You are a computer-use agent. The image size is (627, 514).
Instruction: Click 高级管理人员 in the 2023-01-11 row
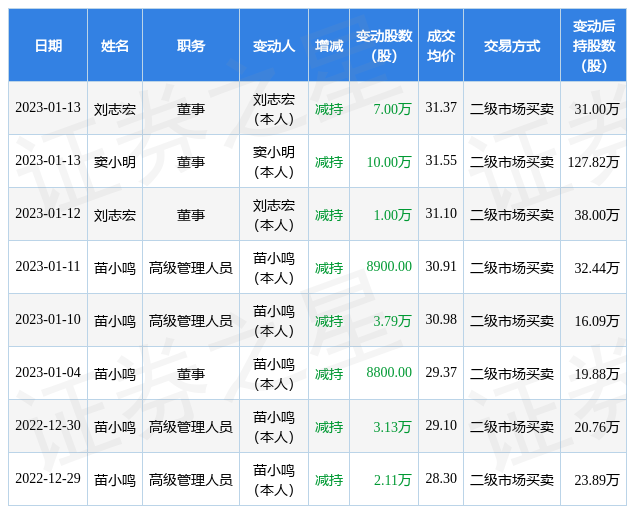[x=191, y=268]
